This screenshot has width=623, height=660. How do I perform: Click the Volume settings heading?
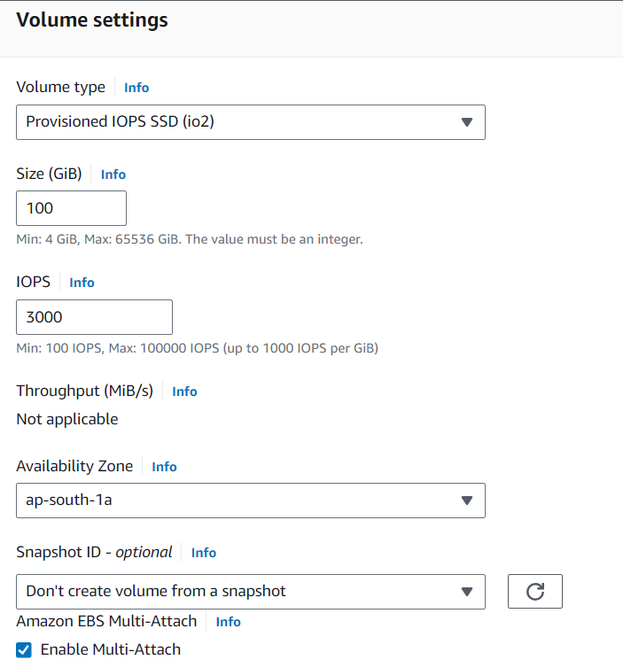click(92, 20)
